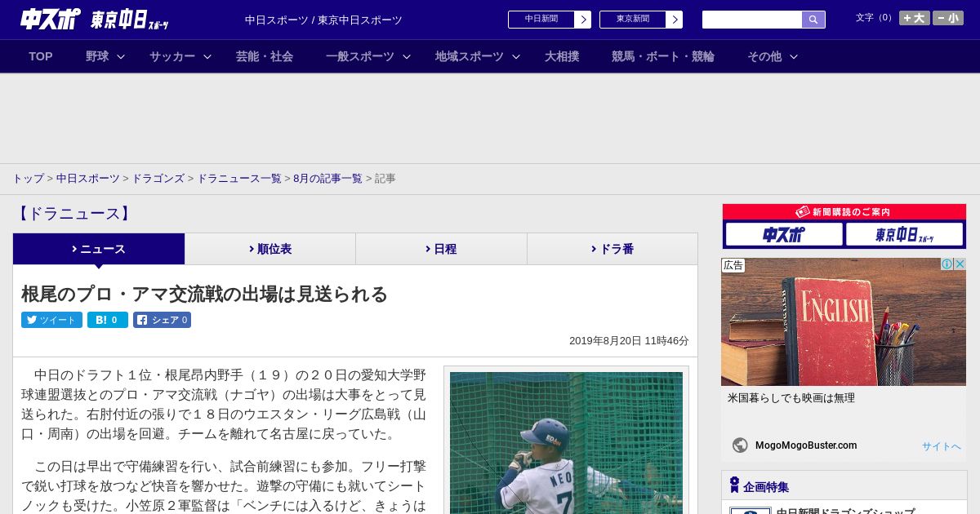The width and height of the screenshot is (980, 514).
Task: Open the 中日新聞 link button
Action: coord(541,20)
